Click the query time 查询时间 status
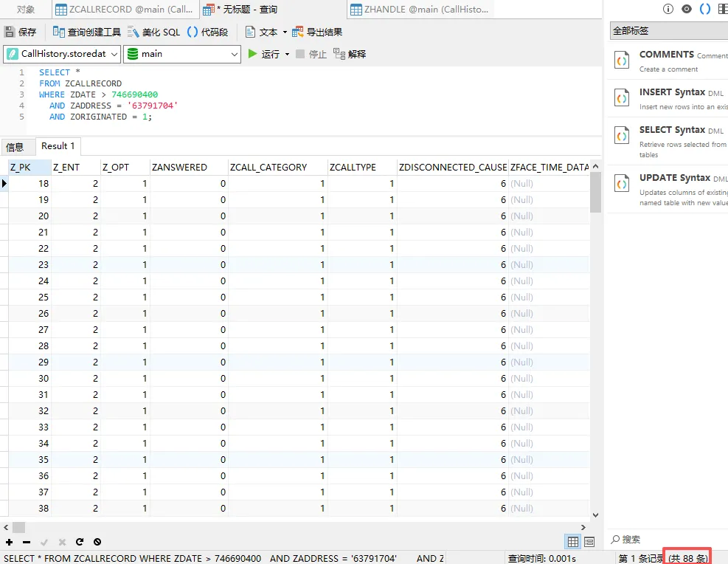This screenshot has height=564, width=728. point(542,558)
